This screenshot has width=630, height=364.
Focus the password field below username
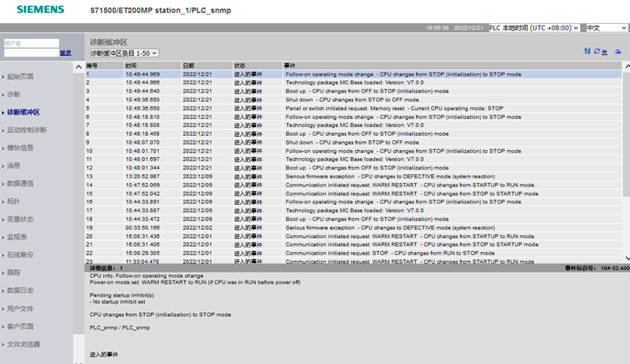[x=31, y=52]
